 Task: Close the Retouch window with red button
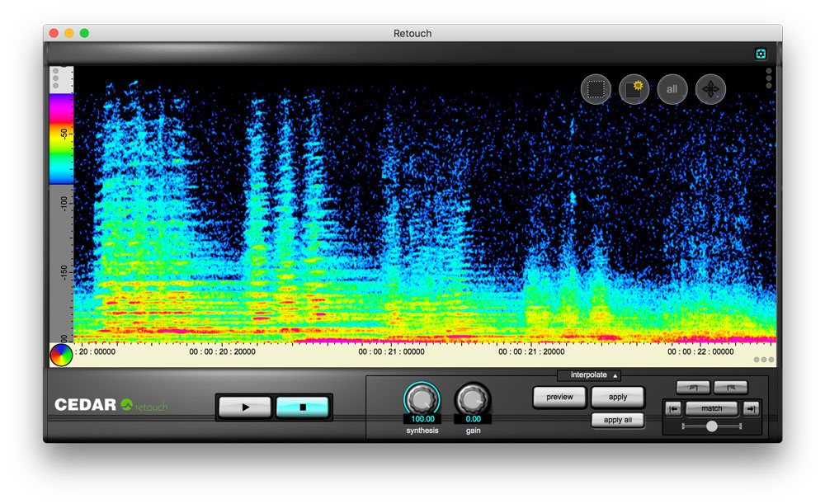(54, 33)
